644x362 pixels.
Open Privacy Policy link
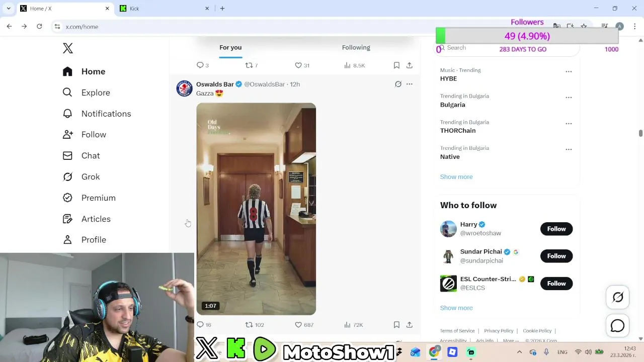click(499, 331)
